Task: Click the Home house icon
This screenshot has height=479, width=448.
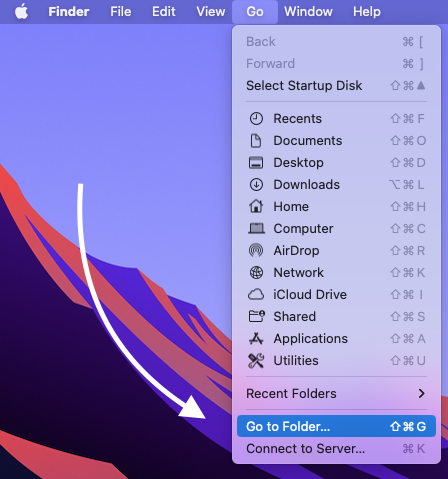Action: [256, 206]
